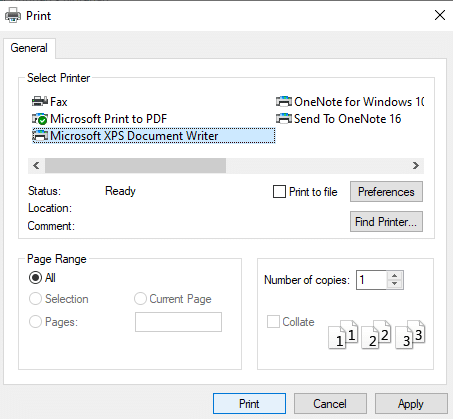Increase the number of copies with up arrow
The width and height of the screenshot is (453, 419).
click(x=395, y=276)
